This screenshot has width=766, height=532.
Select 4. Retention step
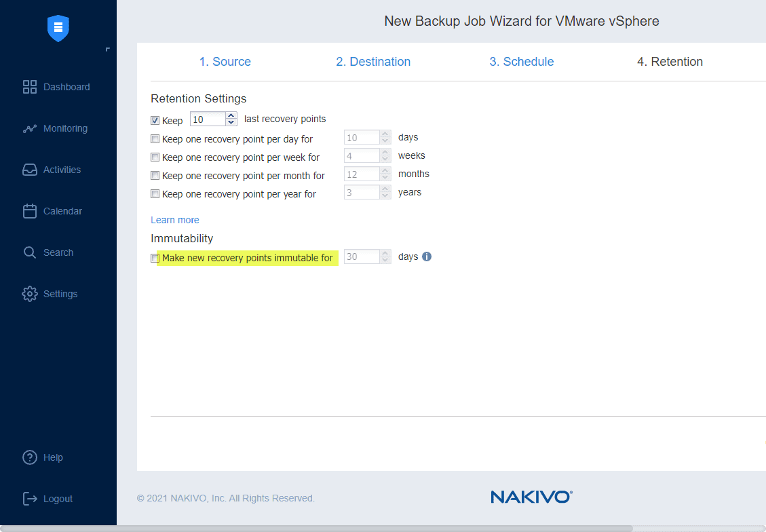[x=670, y=62]
